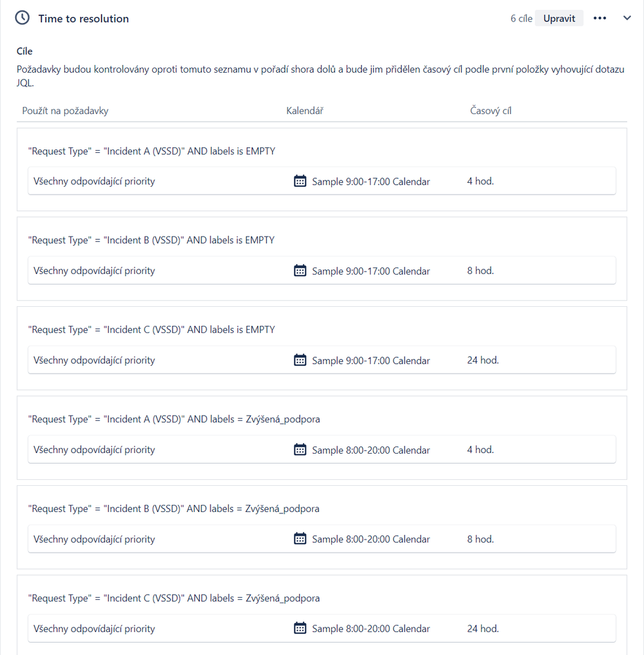The height and width of the screenshot is (655, 644).
Task: Click the 6 cíle goals count label
Action: tap(521, 18)
